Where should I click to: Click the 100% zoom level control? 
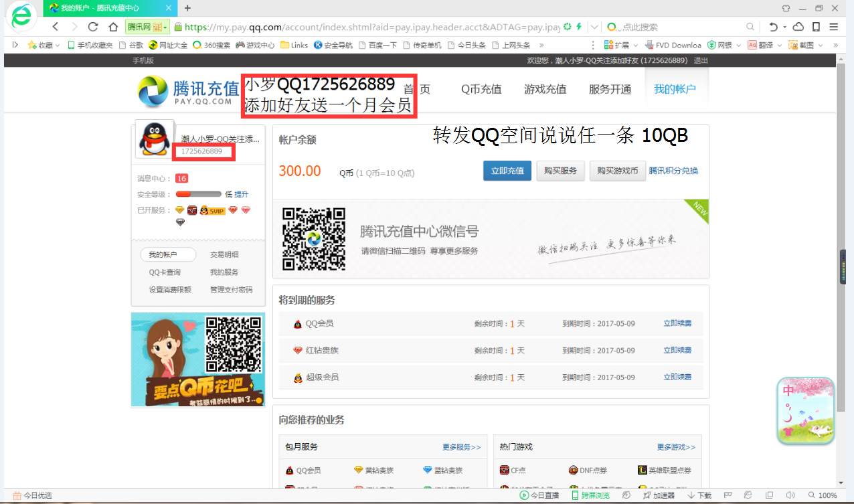point(823,496)
